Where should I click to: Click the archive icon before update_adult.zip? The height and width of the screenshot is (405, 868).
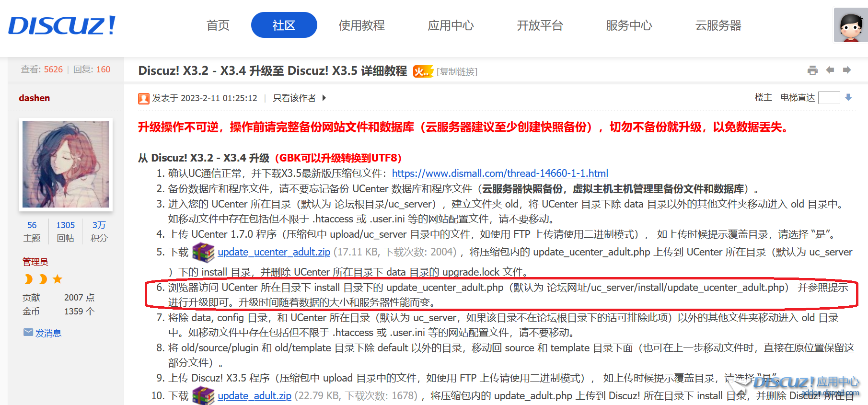[203, 396]
